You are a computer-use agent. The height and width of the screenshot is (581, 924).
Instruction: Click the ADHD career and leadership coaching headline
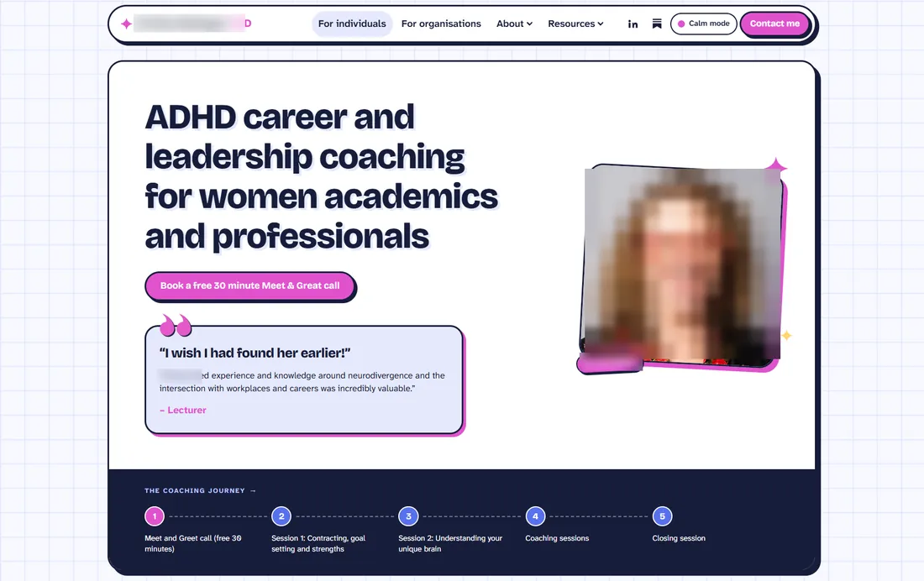[322, 176]
